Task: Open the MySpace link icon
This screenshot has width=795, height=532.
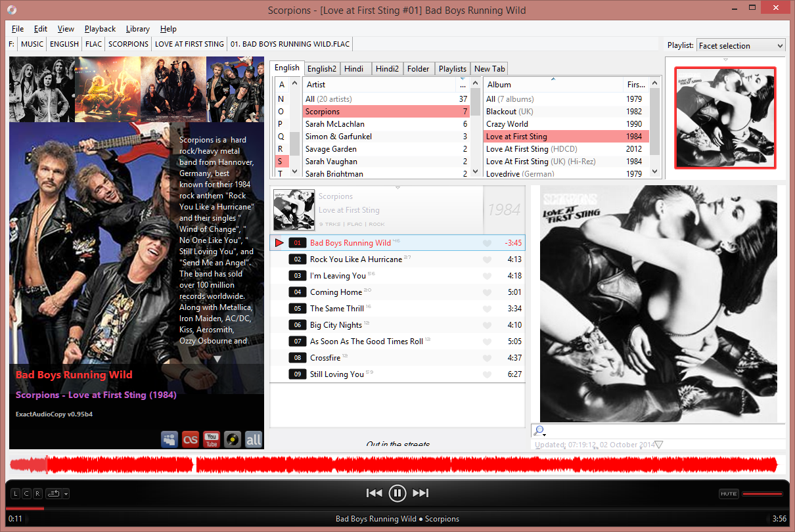Action: (x=170, y=439)
